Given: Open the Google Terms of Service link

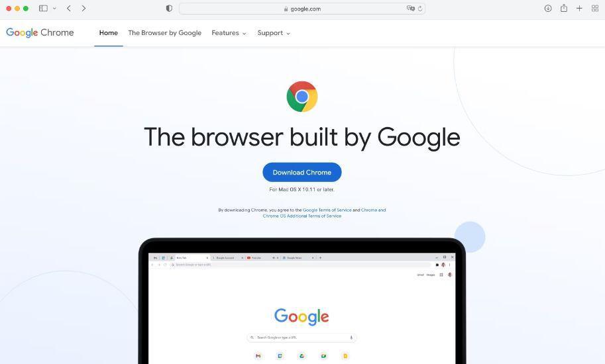Looking at the screenshot, I should pyautogui.click(x=327, y=210).
